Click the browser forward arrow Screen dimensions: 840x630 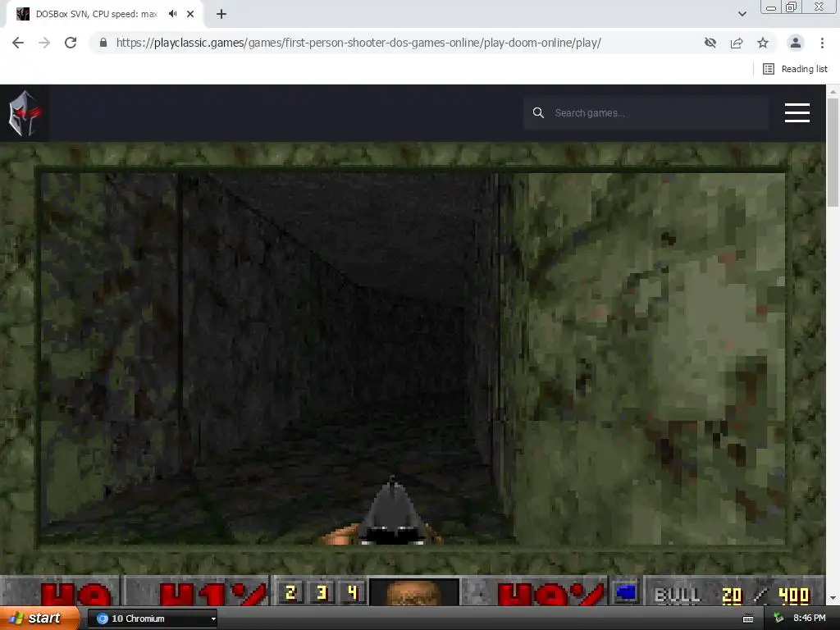pyautogui.click(x=44, y=43)
